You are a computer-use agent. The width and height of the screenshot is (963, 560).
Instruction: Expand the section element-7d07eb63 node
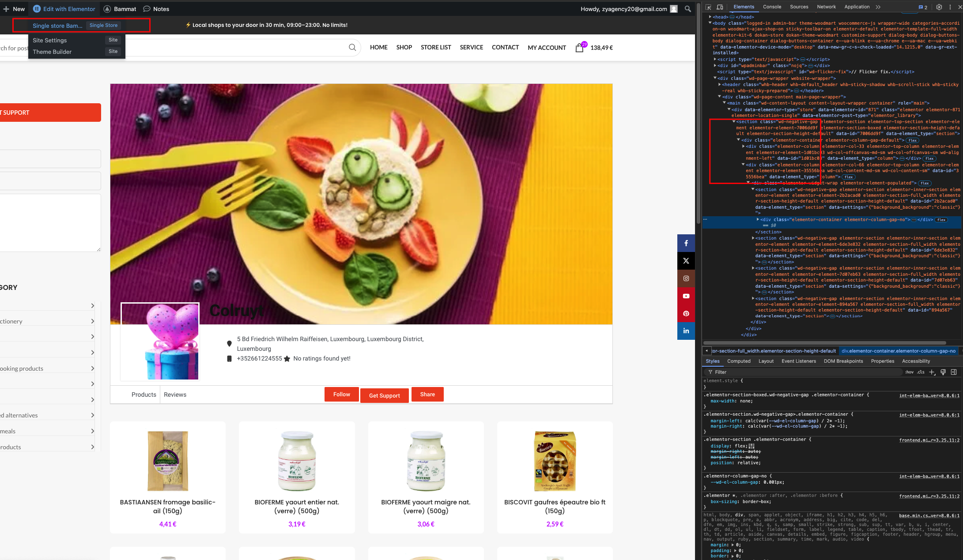click(x=753, y=268)
